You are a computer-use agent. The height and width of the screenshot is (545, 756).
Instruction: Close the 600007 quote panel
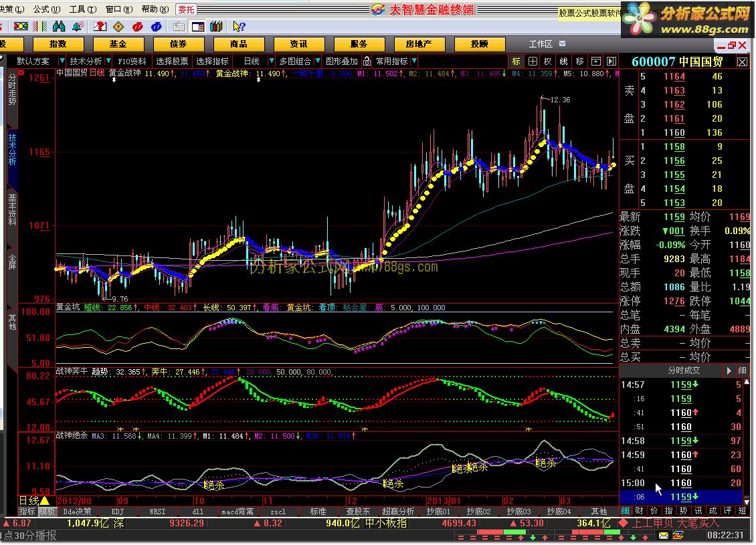click(x=742, y=62)
